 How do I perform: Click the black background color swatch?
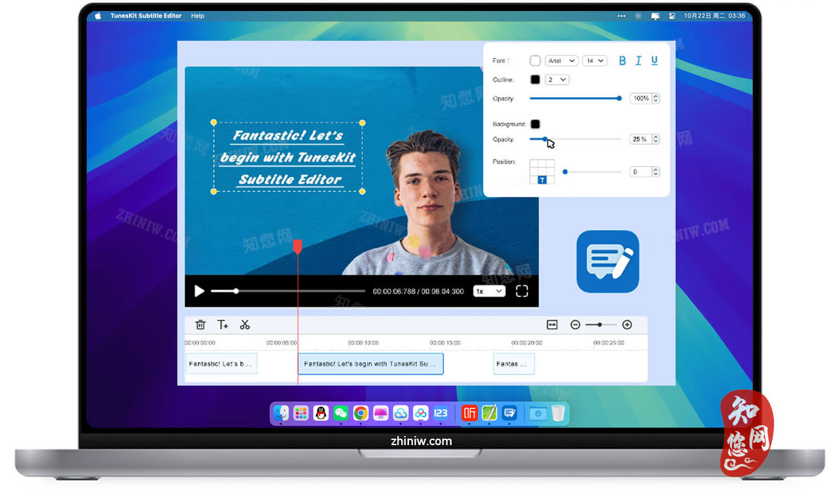click(535, 124)
